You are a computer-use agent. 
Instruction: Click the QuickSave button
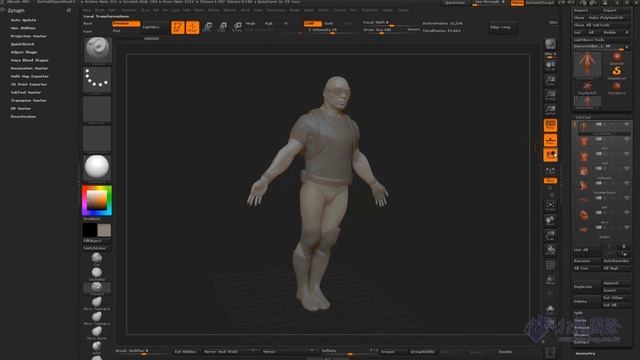point(455,3)
